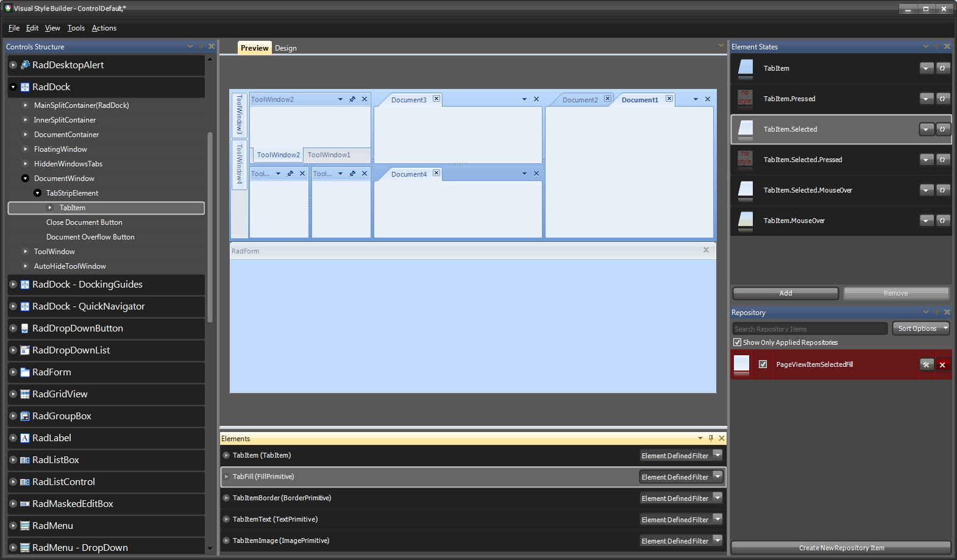Open the Actions menu

pos(104,28)
